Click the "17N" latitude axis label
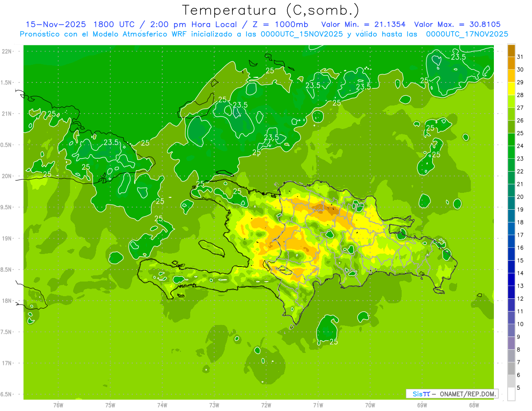Screen dimensions: 532x411 [7, 363]
